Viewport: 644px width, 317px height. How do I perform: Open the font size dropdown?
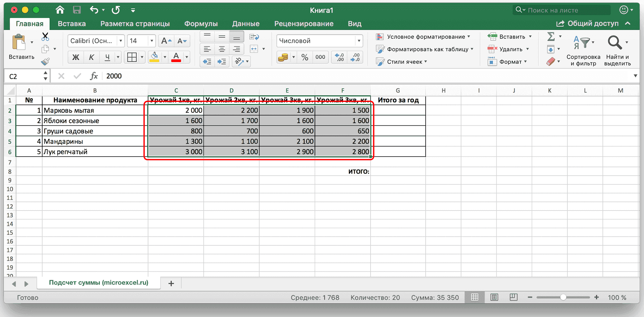[x=151, y=41]
